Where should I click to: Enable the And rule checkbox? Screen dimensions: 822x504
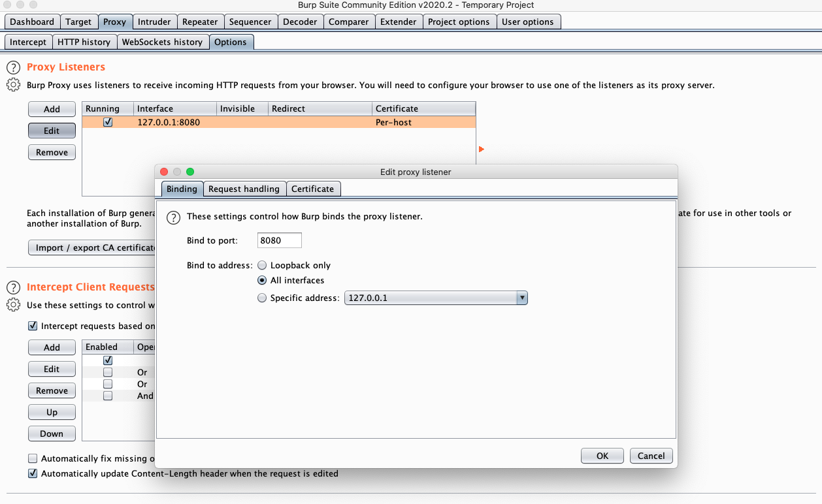click(108, 396)
